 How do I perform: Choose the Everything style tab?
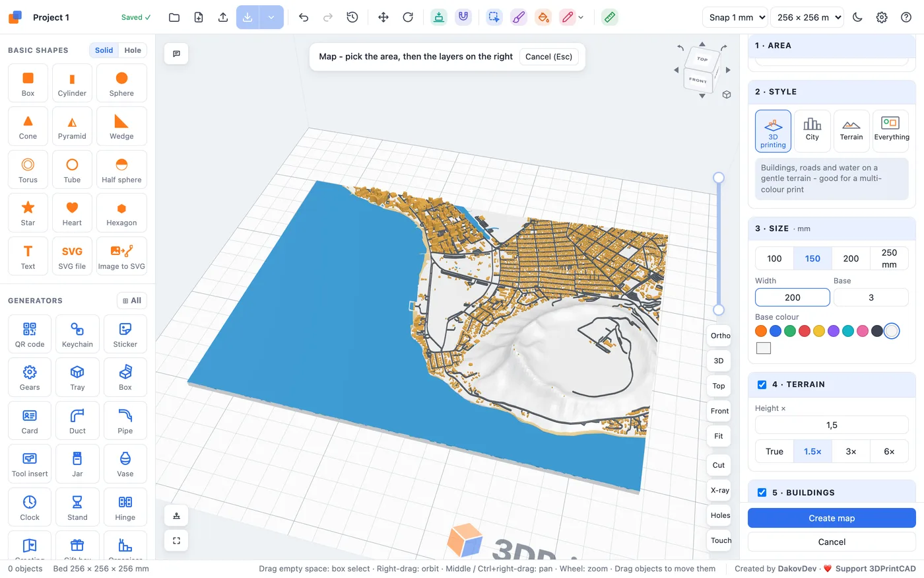[x=891, y=131]
